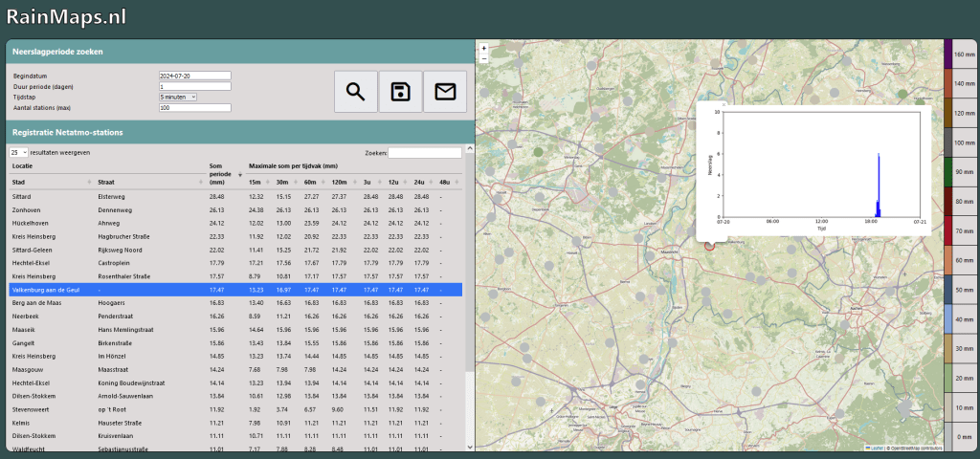Open the Leaflet attribution link

(875, 448)
